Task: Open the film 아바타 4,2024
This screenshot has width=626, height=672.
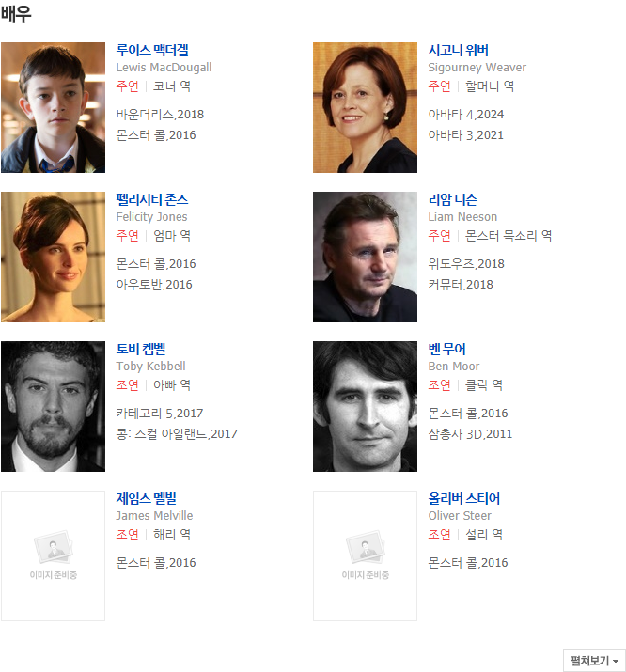Action: [x=466, y=115]
